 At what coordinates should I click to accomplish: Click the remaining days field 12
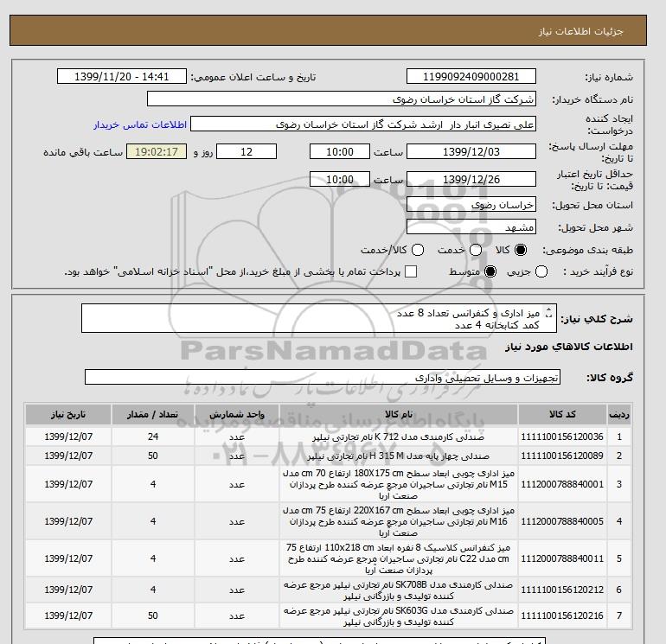(x=247, y=151)
